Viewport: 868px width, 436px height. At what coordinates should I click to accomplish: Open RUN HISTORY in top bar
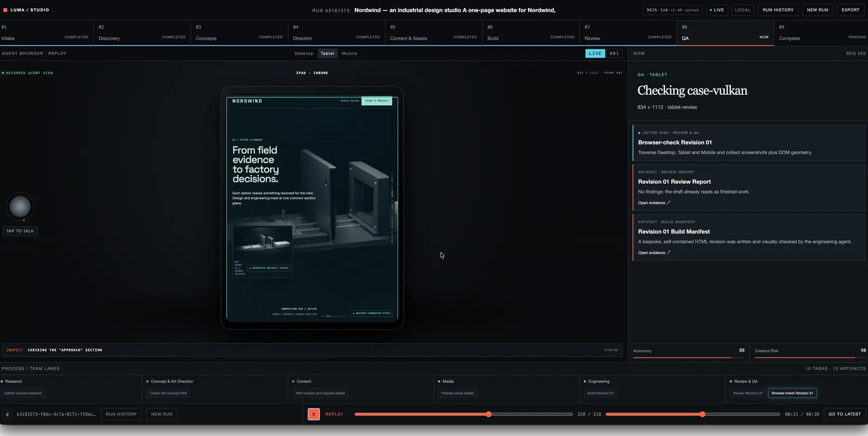(778, 10)
